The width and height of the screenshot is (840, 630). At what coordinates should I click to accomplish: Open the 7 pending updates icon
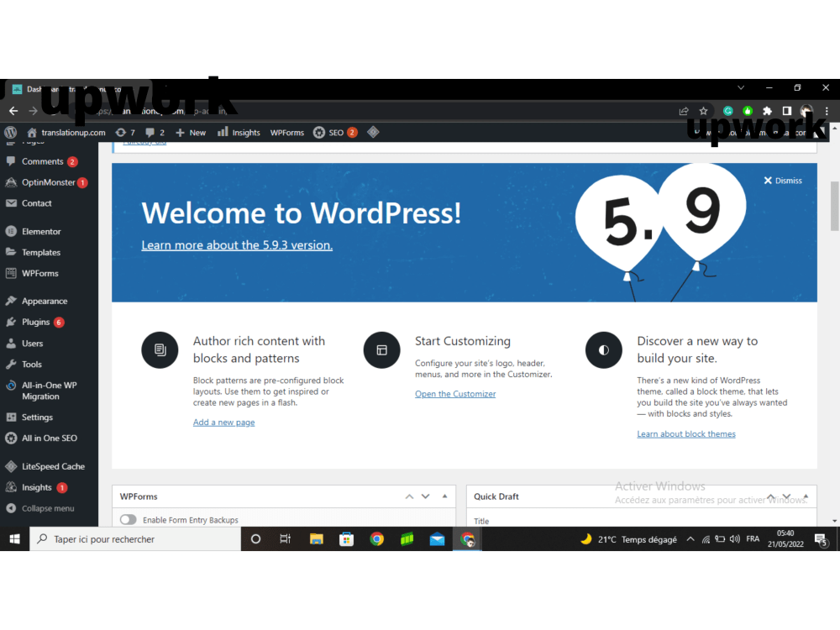[x=125, y=133]
